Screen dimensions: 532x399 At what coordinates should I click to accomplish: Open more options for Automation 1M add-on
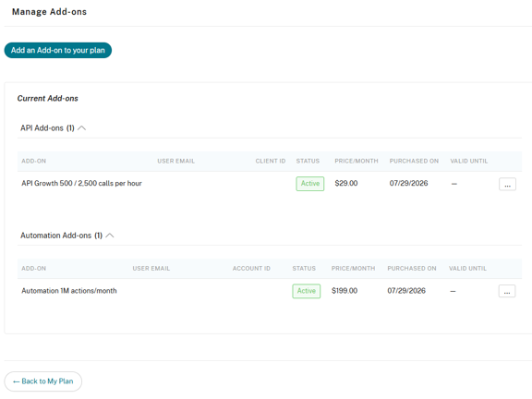point(507,291)
